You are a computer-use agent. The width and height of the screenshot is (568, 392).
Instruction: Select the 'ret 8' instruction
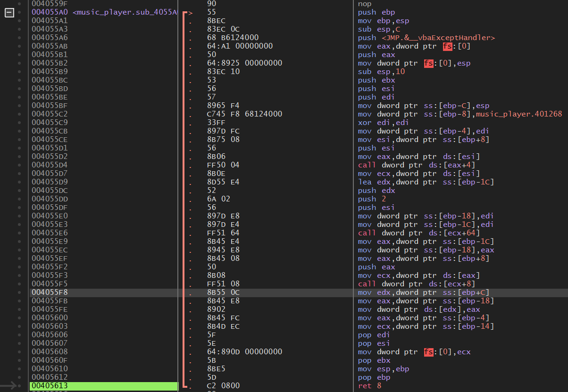369,386
